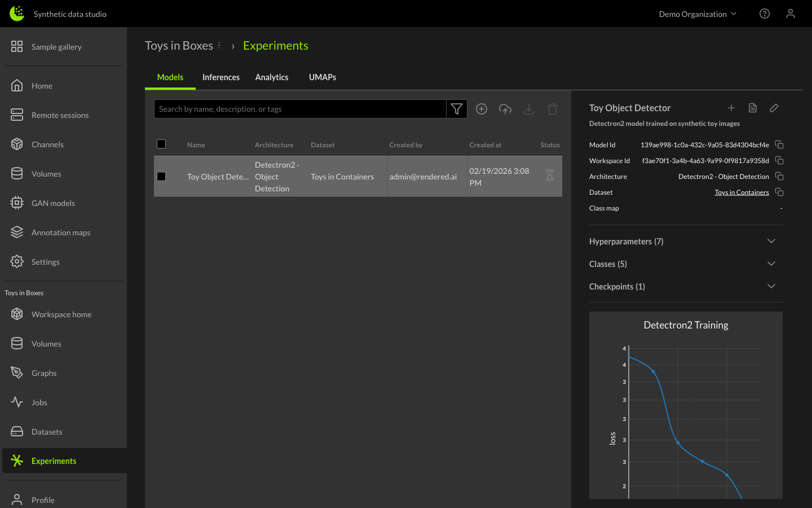Open the user account icon in header
The image size is (812, 508).
tap(791, 14)
